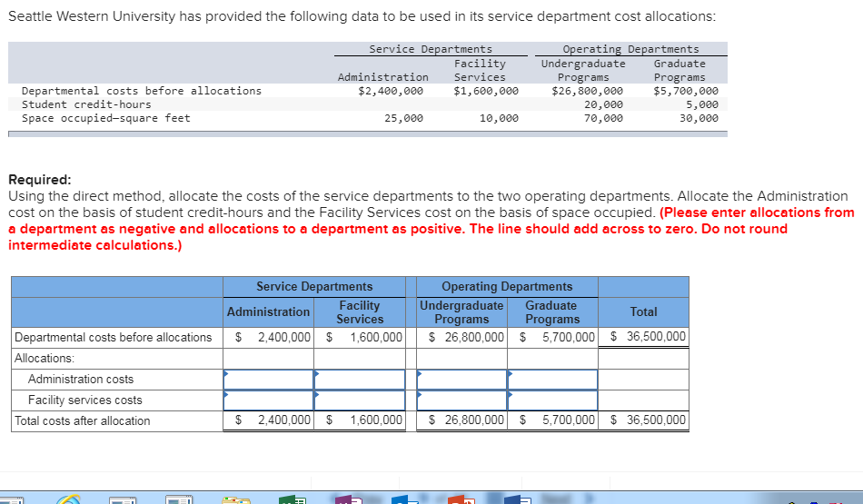Viewport: 863px width, 504px height.
Task: Select Facility services costs cell under Graduate Programs
Action: pos(552,400)
